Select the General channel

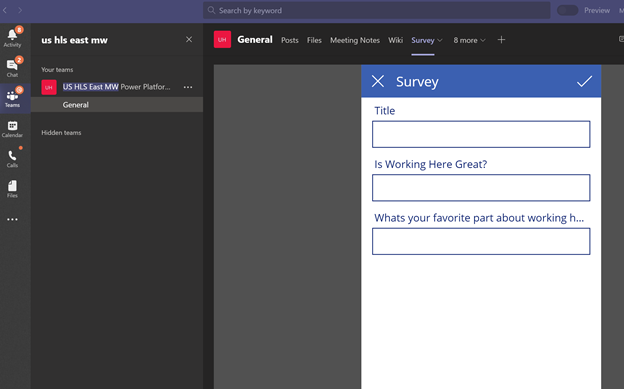click(117, 105)
